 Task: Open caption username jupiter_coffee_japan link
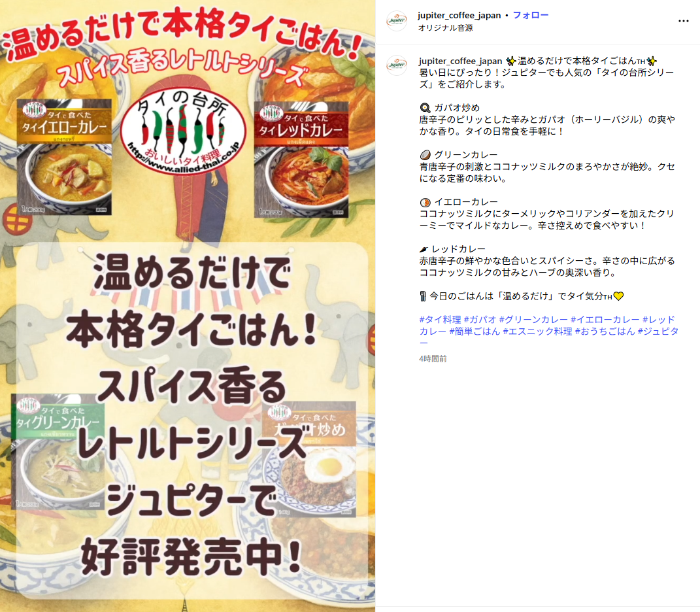pos(460,61)
